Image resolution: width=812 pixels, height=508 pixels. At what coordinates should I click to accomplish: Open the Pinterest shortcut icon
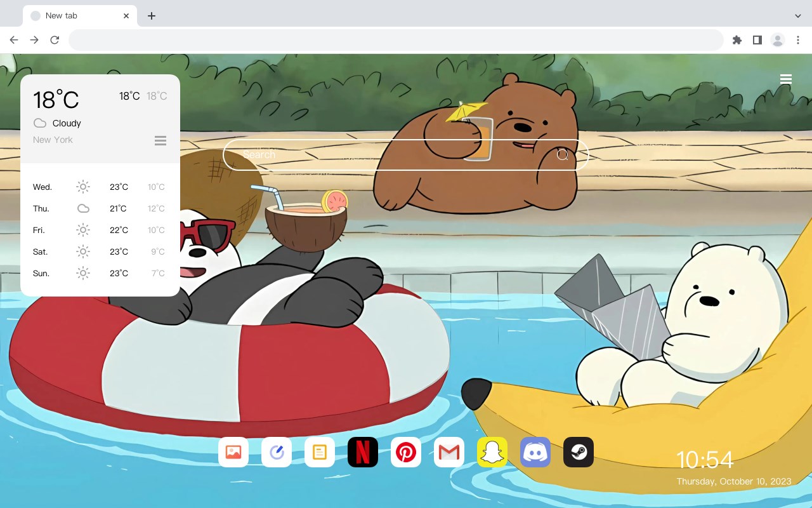[x=406, y=452]
